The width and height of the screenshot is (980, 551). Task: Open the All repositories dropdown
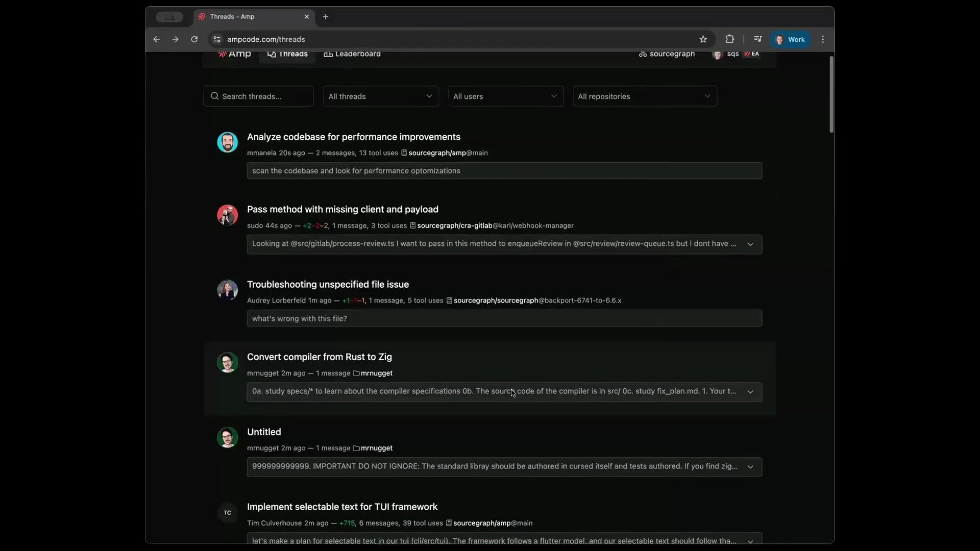pos(645,96)
